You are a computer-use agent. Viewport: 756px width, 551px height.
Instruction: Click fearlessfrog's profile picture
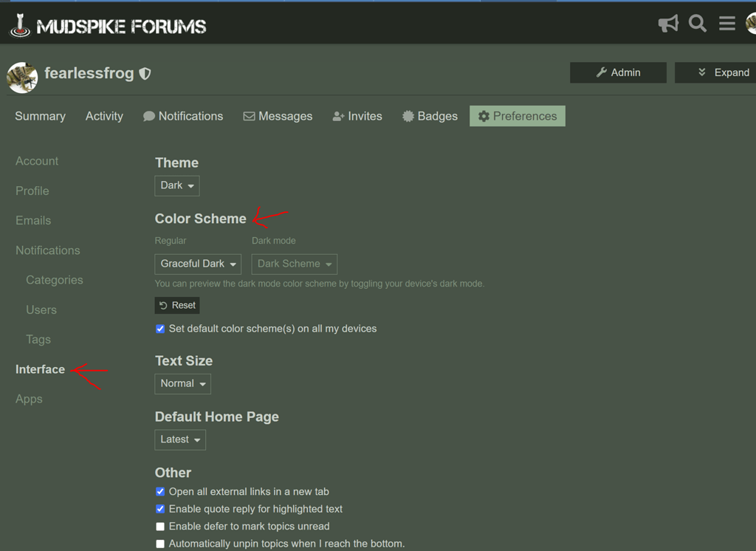click(x=22, y=77)
